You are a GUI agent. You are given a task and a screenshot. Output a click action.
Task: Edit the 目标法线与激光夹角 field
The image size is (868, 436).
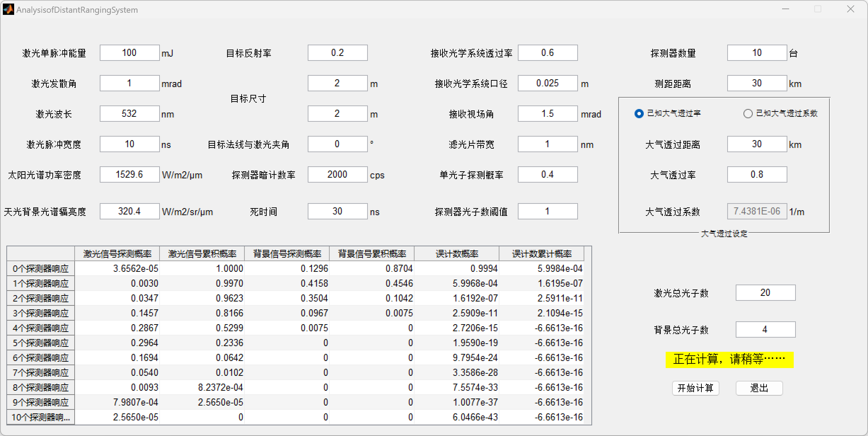click(337, 144)
